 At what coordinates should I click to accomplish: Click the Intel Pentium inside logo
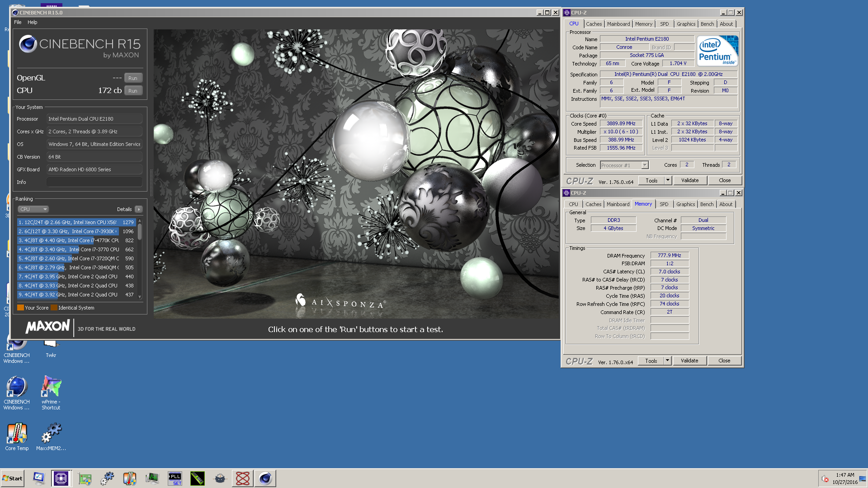(718, 51)
